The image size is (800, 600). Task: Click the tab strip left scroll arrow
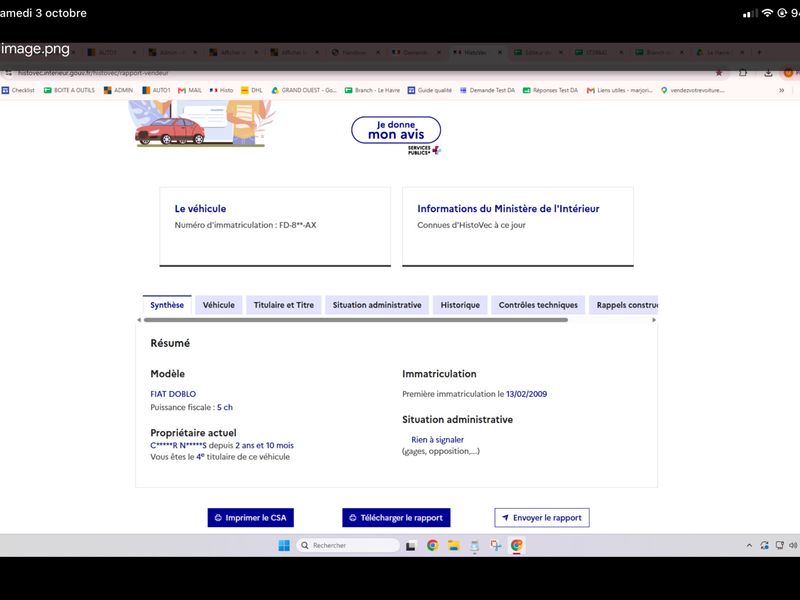click(x=139, y=320)
